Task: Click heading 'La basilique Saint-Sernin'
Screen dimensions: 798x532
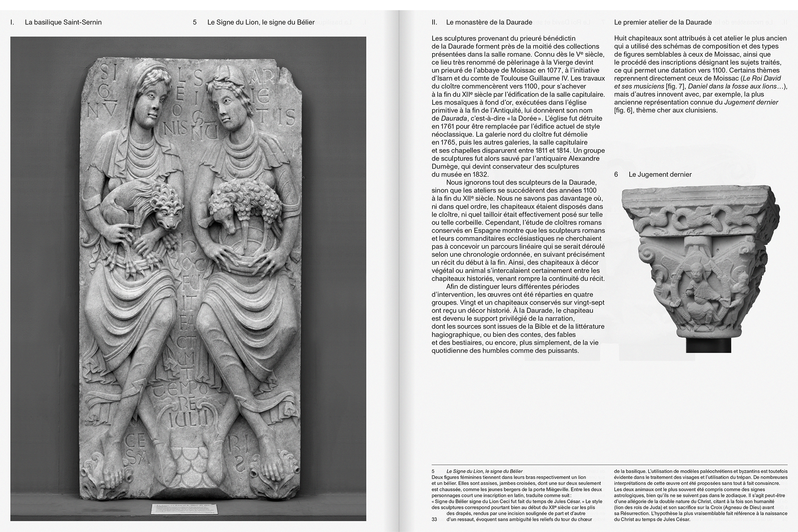Action: click(63, 22)
